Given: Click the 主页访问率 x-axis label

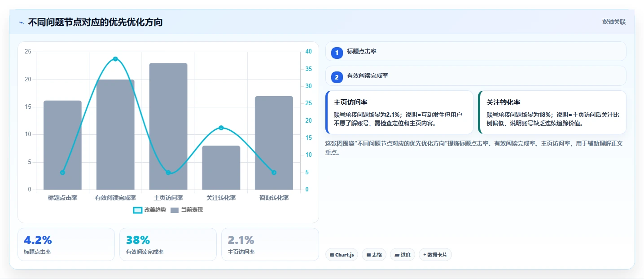Looking at the screenshot, I should [168, 198].
